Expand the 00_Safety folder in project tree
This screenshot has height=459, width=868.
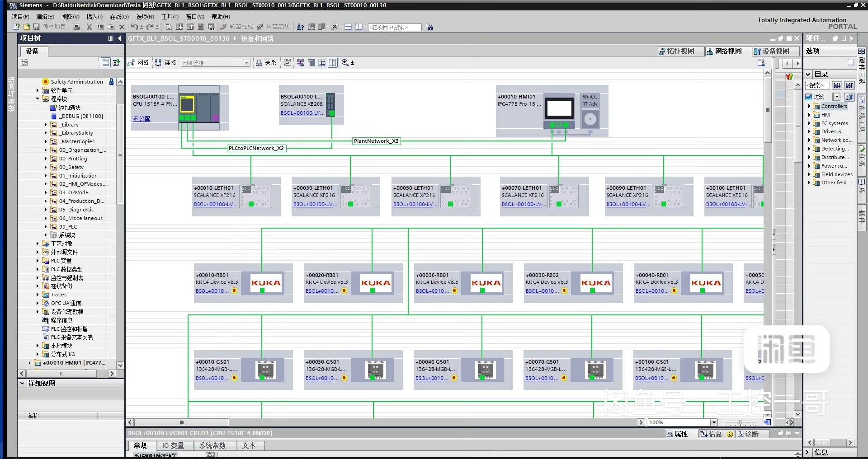[x=46, y=167]
